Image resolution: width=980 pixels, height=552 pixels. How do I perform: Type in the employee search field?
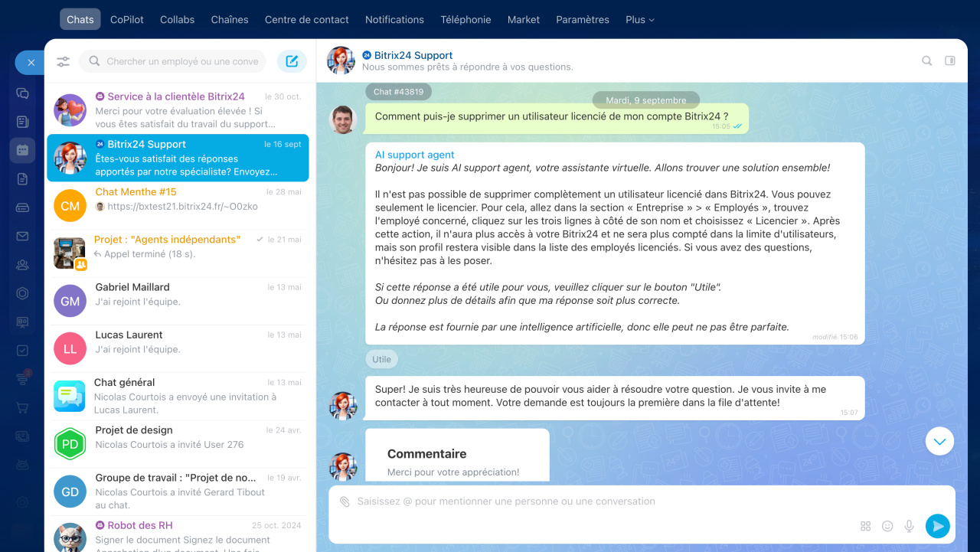(x=181, y=61)
